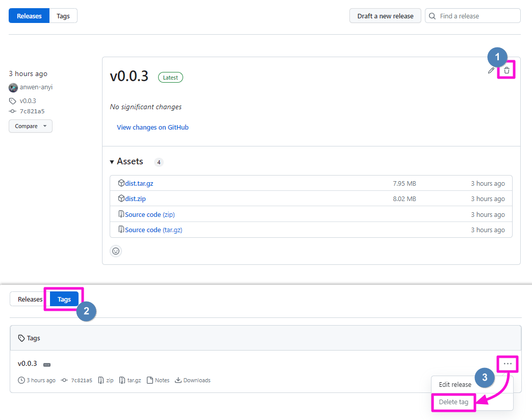Download Source code (zip) asset
Viewport: 532px width, 420px height.
pos(149,214)
